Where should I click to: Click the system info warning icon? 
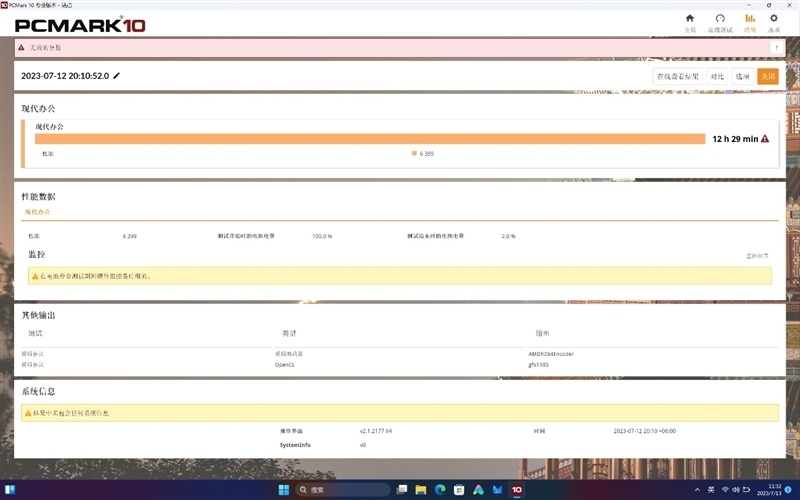click(28, 413)
